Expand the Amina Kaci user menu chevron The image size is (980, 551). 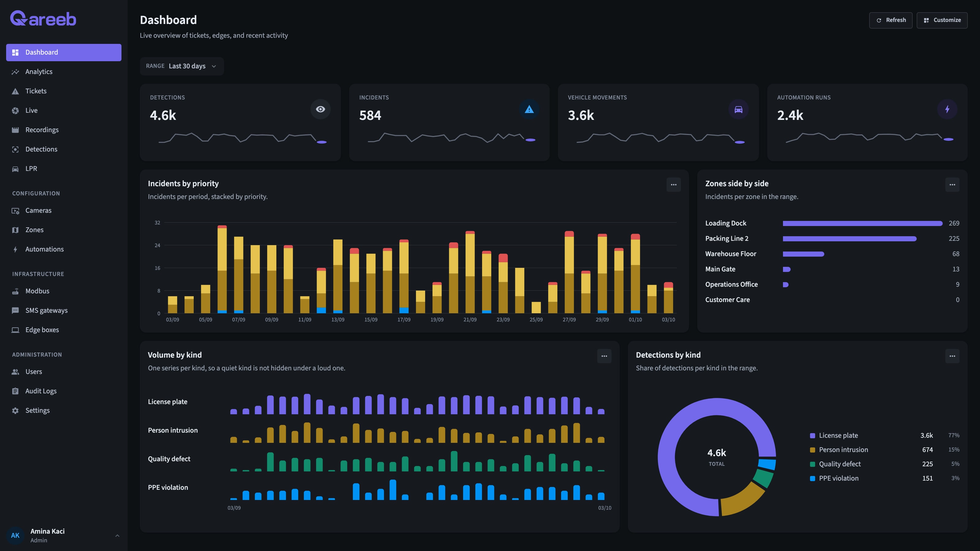pyautogui.click(x=117, y=536)
